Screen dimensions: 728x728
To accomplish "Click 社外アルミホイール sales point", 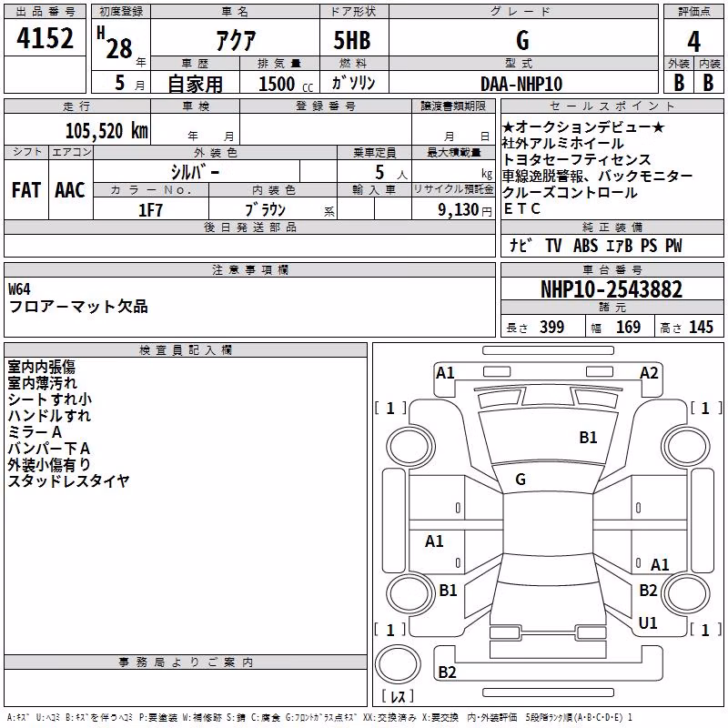I will tap(562, 144).
